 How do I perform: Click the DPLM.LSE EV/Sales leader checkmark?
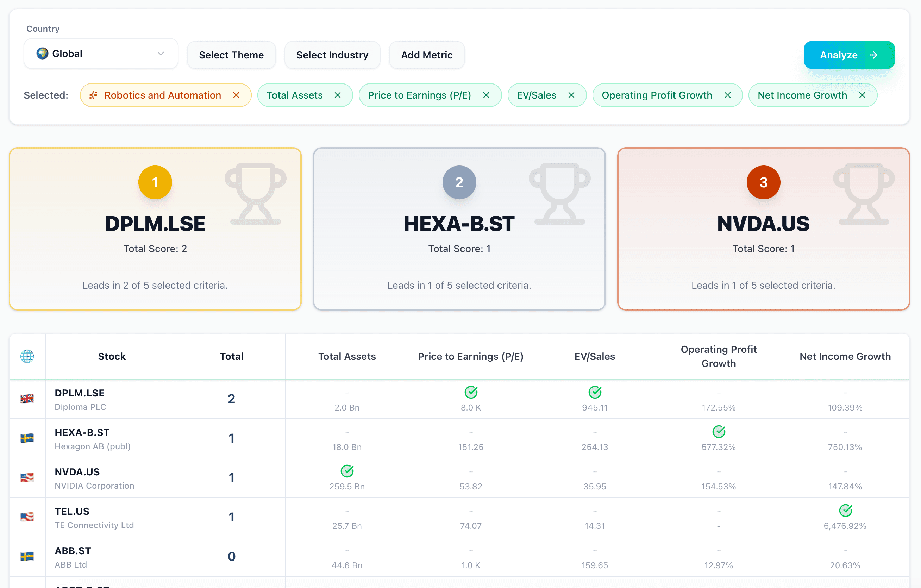click(595, 392)
